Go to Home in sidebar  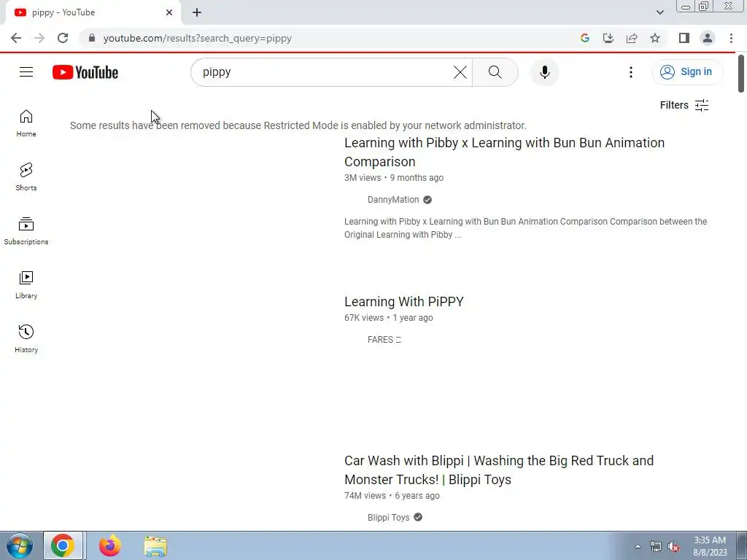click(26, 123)
